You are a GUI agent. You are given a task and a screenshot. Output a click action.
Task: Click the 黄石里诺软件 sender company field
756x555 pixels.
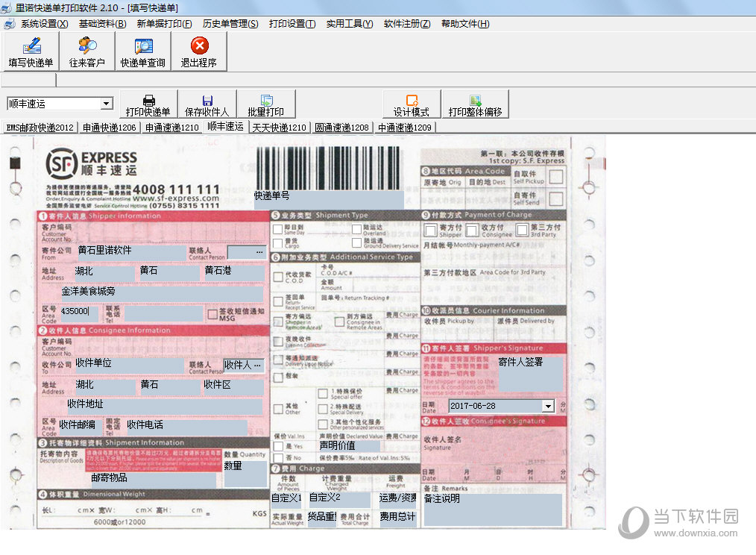click(x=132, y=253)
